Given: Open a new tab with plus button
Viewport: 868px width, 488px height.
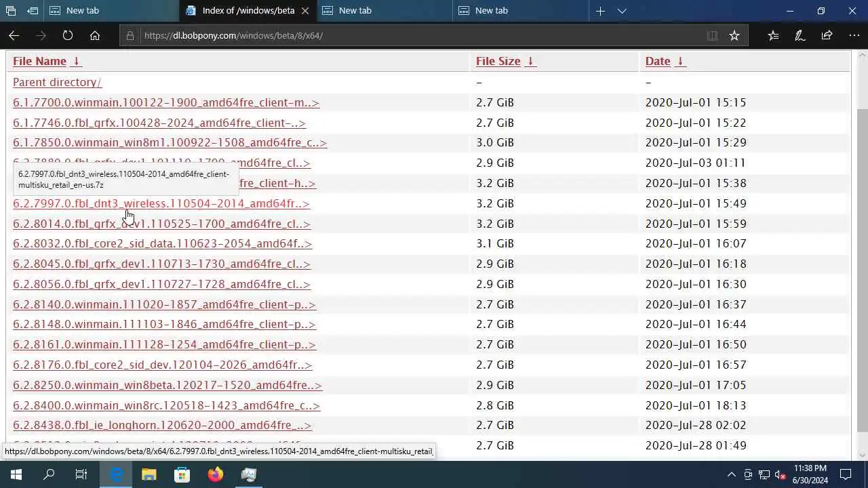Looking at the screenshot, I should (x=600, y=11).
